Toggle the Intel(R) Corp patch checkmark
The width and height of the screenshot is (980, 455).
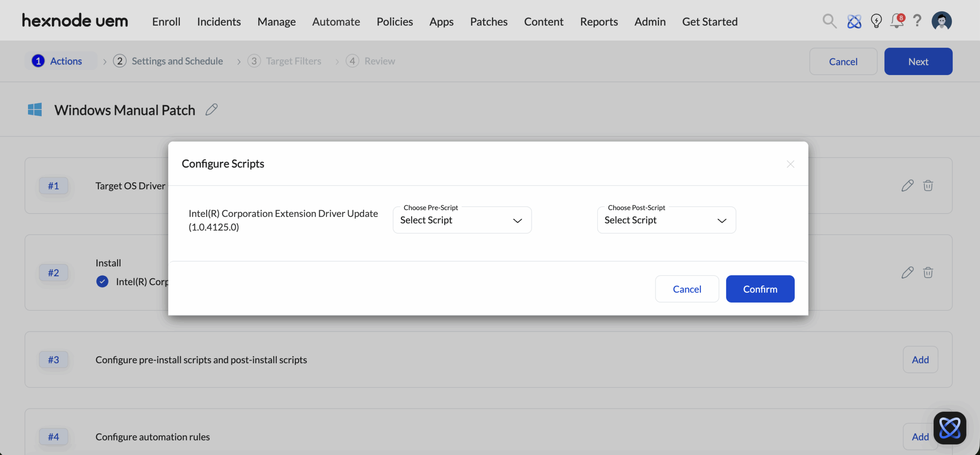[102, 282]
